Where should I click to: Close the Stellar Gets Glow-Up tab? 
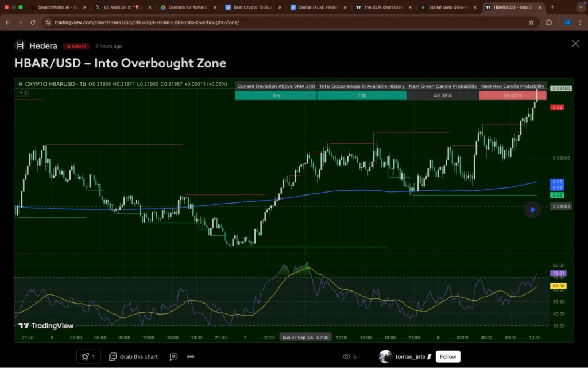pos(475,7)
